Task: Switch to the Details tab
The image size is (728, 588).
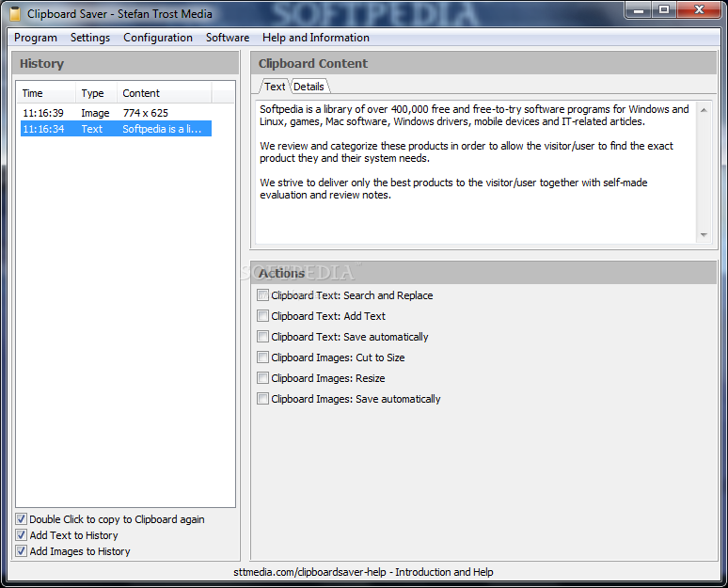Action: point(309,87)
